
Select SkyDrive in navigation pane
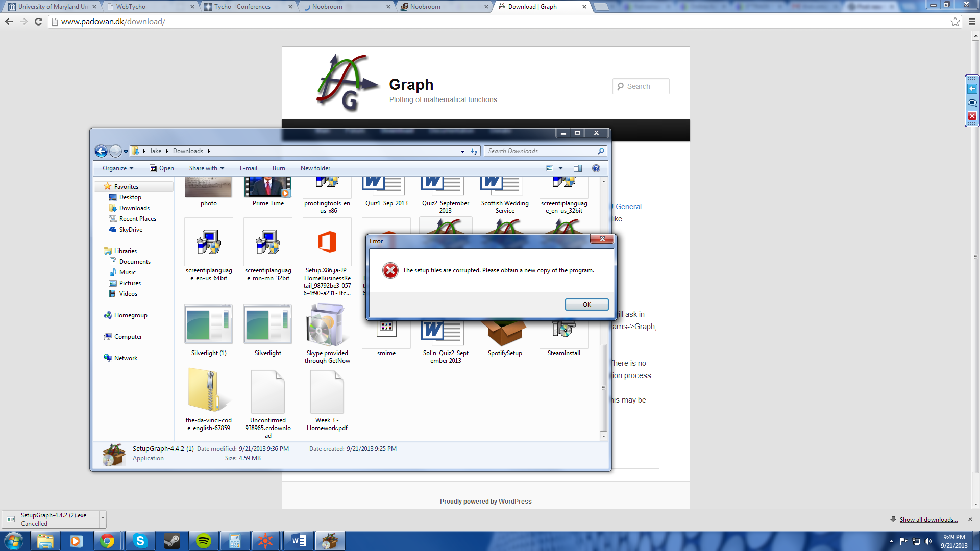[131, 230]
